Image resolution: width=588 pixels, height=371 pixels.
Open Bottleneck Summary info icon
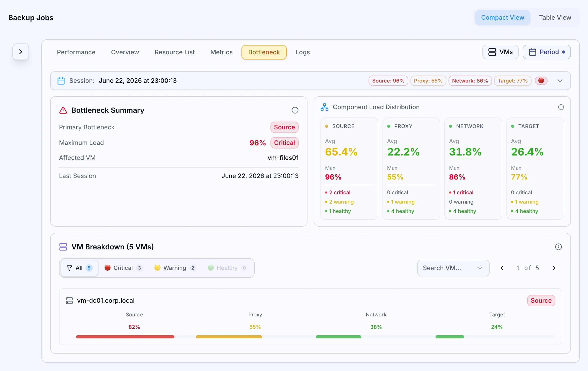click(295, 110)
